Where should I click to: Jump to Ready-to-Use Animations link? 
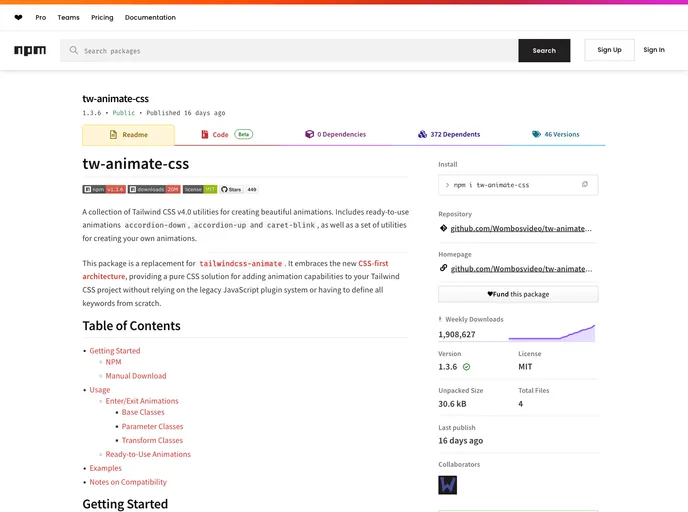(x=148, y=454)
